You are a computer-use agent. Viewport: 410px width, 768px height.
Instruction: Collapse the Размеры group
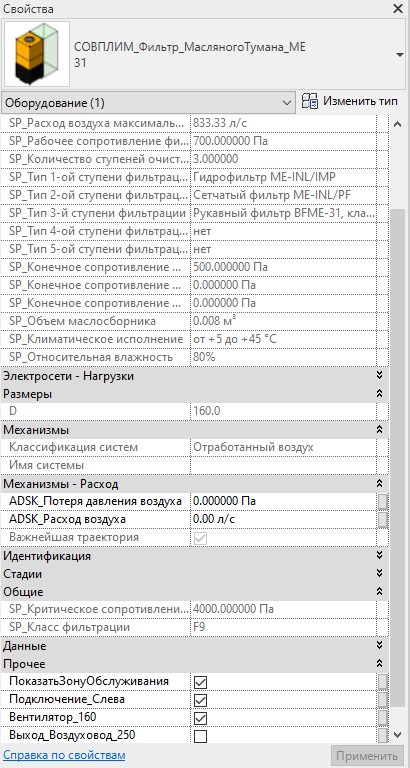[379, 393]
